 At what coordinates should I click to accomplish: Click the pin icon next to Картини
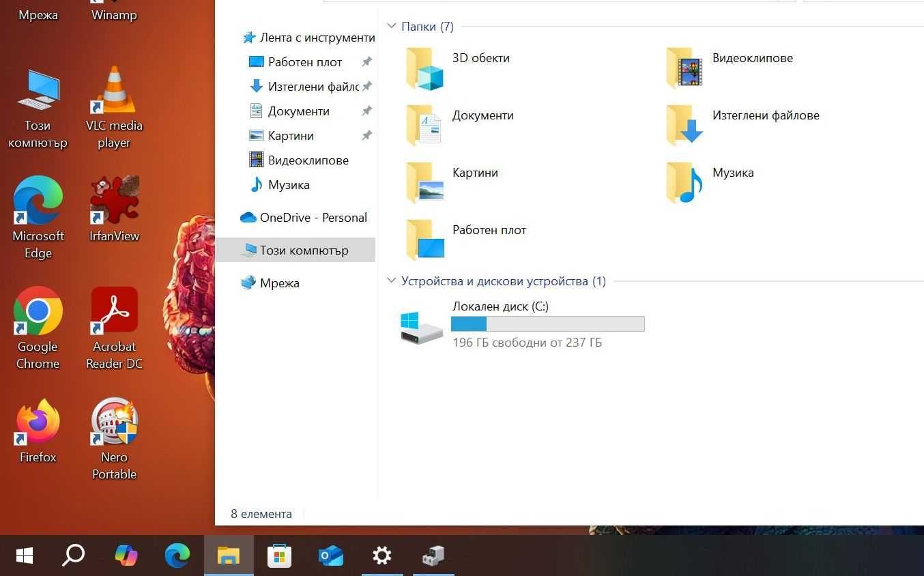(x=367, y=136)
